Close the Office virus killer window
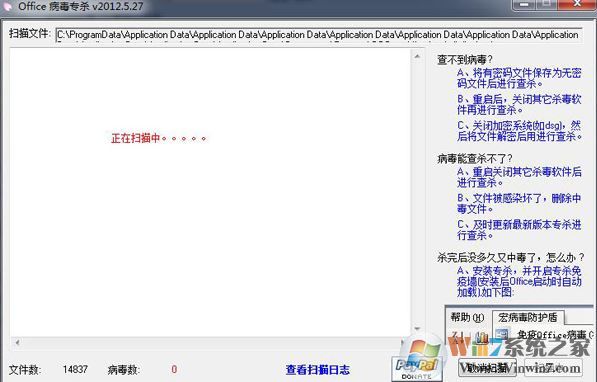 tap(577, 4)
